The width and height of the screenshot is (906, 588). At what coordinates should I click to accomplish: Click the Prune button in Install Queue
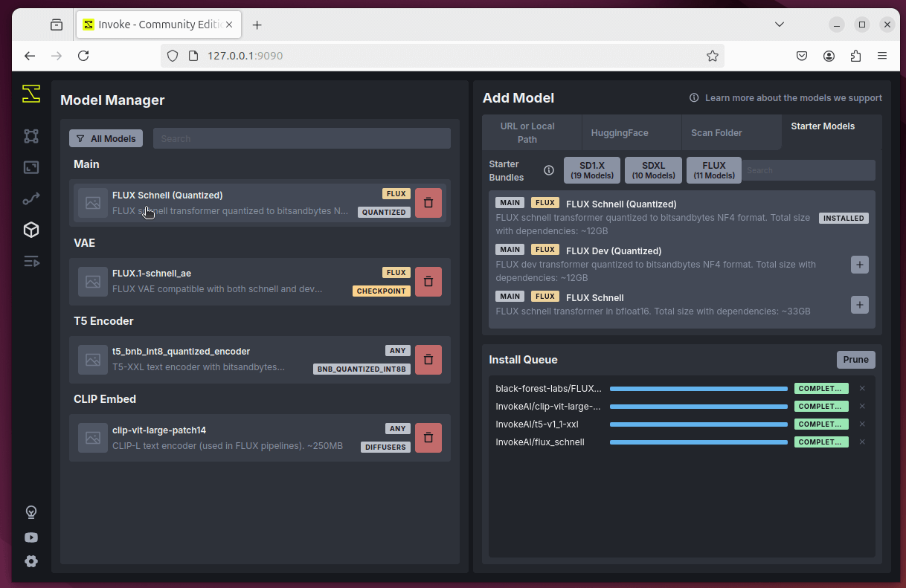coord(855,360)
